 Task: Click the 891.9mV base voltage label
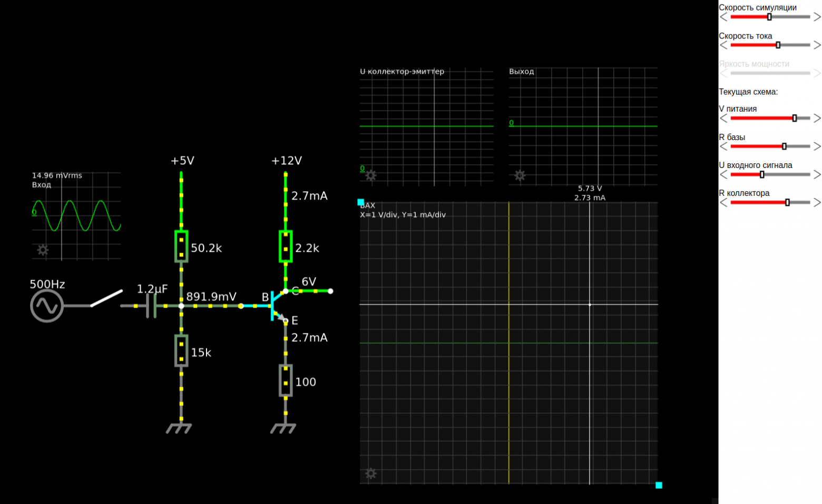(x=211, y=297)
